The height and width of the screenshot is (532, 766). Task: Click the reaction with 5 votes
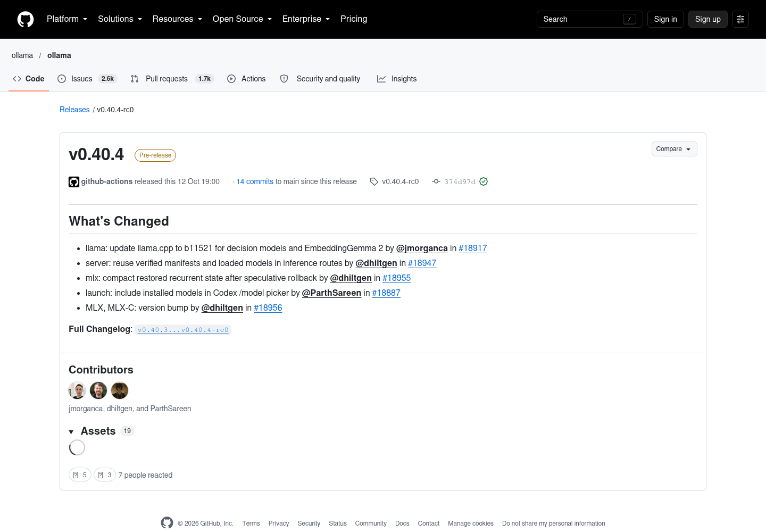pyautogui.click(x=80, y=475)
